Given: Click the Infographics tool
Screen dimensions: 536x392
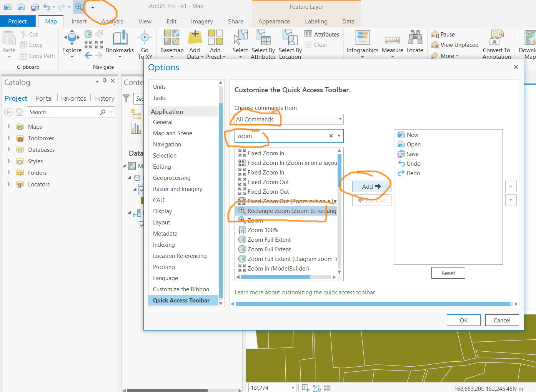Looking at the screenshot, I should (363, 45).
